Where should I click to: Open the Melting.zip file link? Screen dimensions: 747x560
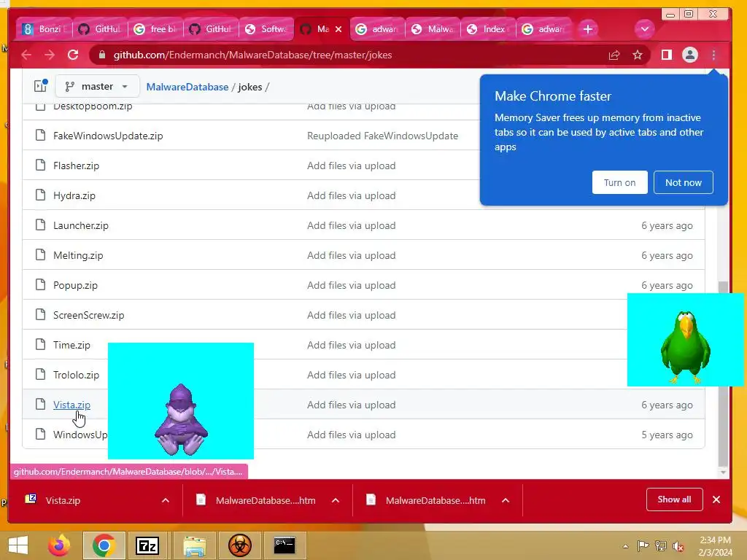coord(78,255)
